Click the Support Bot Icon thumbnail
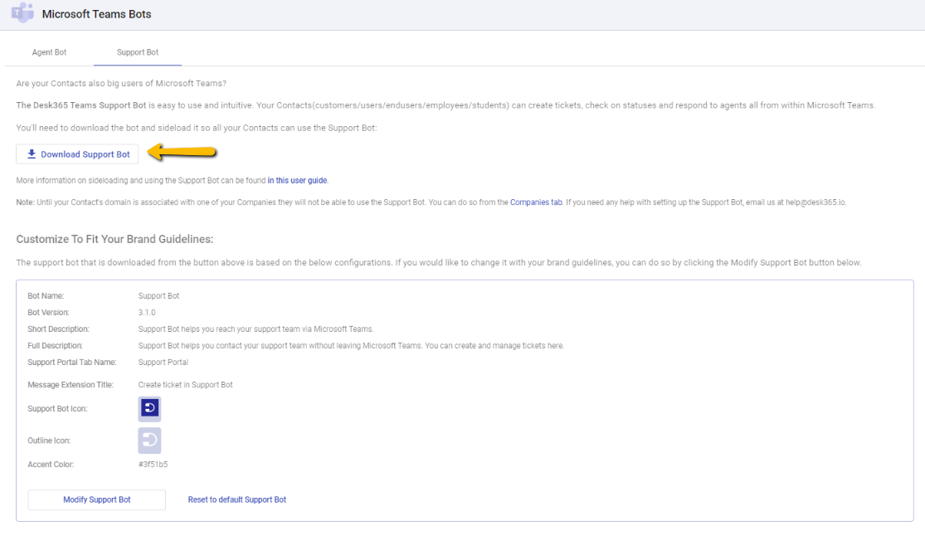925x560 pixels. 149,408
